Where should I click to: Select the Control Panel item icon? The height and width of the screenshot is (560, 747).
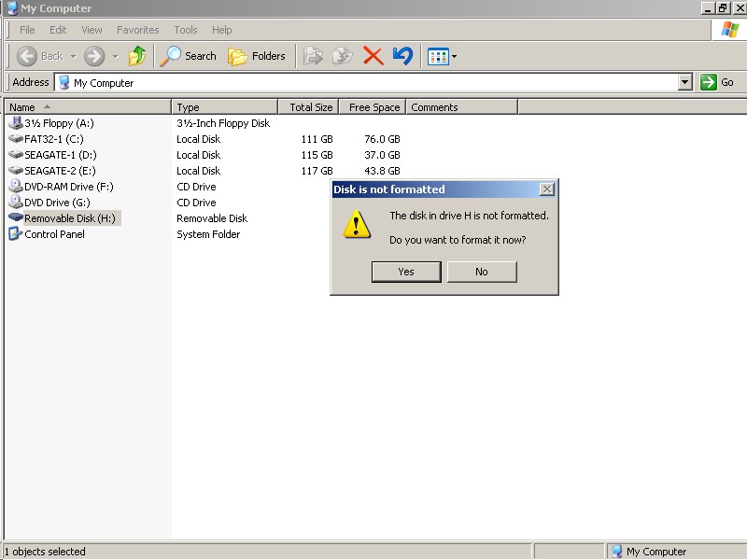pos(16,234)
